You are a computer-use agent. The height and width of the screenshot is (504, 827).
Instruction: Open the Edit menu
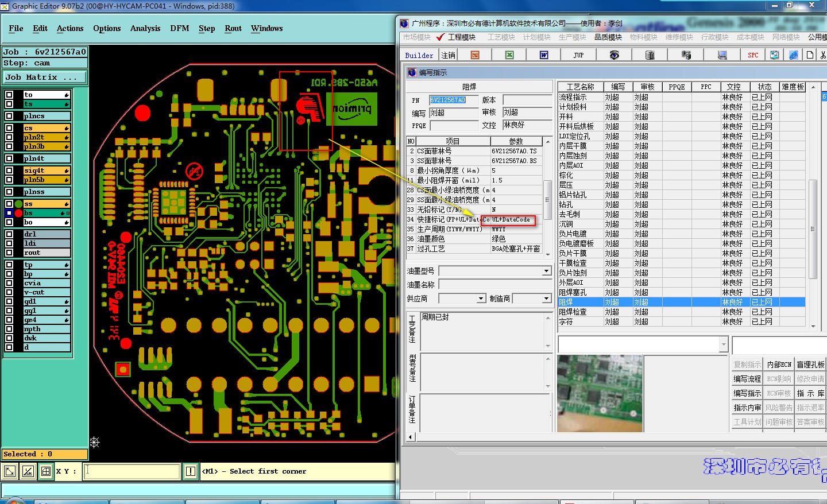click(x=40, y=28)
